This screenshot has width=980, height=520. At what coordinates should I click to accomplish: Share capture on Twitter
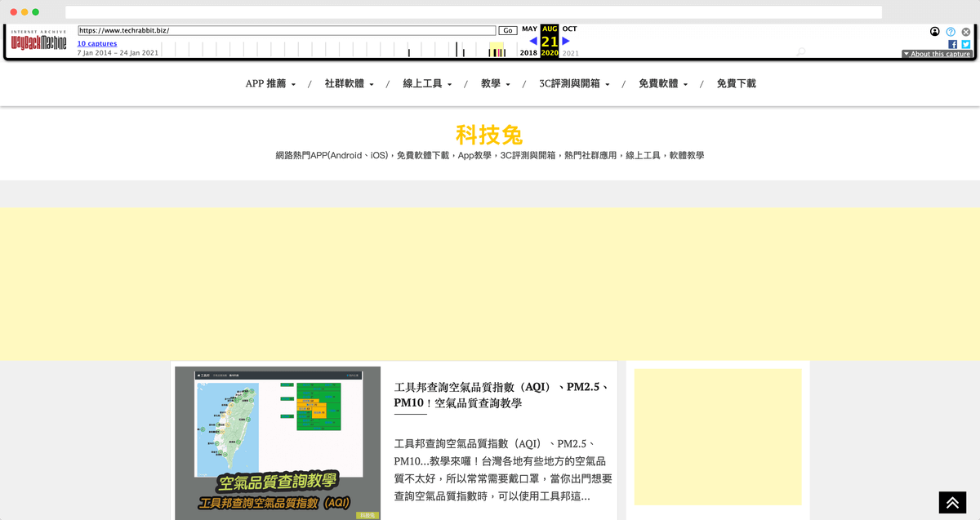[x=965, y=45]
